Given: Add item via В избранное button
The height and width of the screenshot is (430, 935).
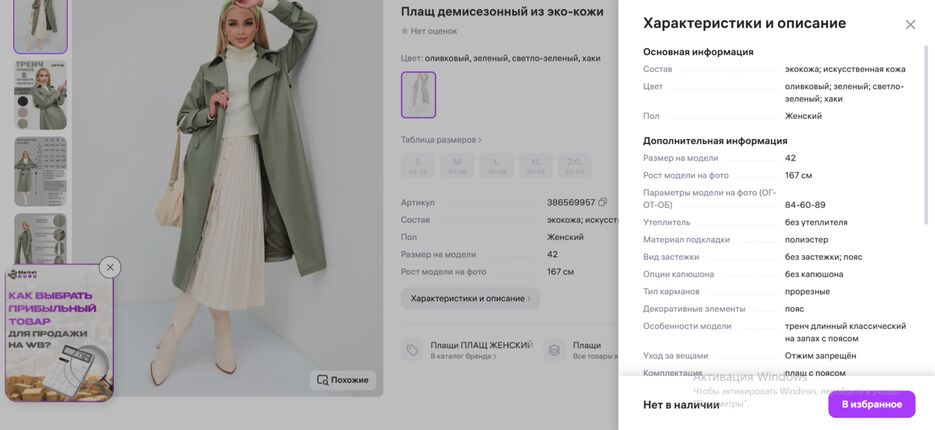Looking at the screenshot, I should (x=871, y=404).
